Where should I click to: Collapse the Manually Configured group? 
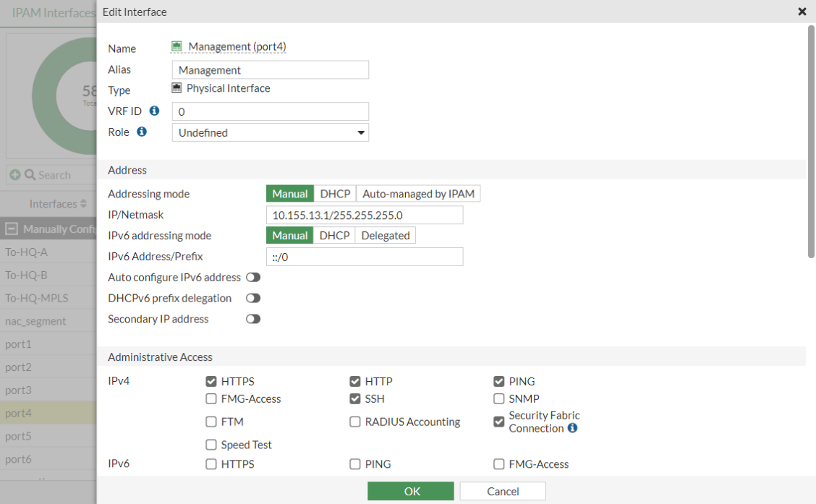(x=12, y=229)
